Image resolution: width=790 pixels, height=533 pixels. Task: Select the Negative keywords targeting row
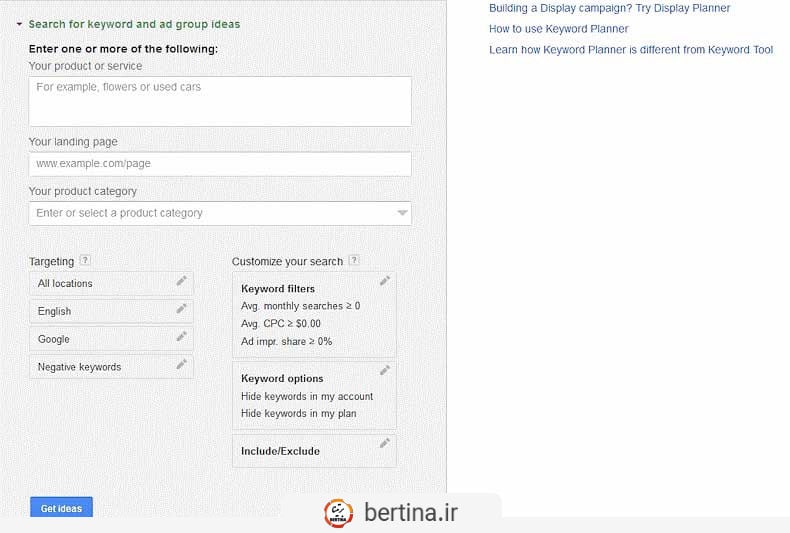[x=100, y=367]
